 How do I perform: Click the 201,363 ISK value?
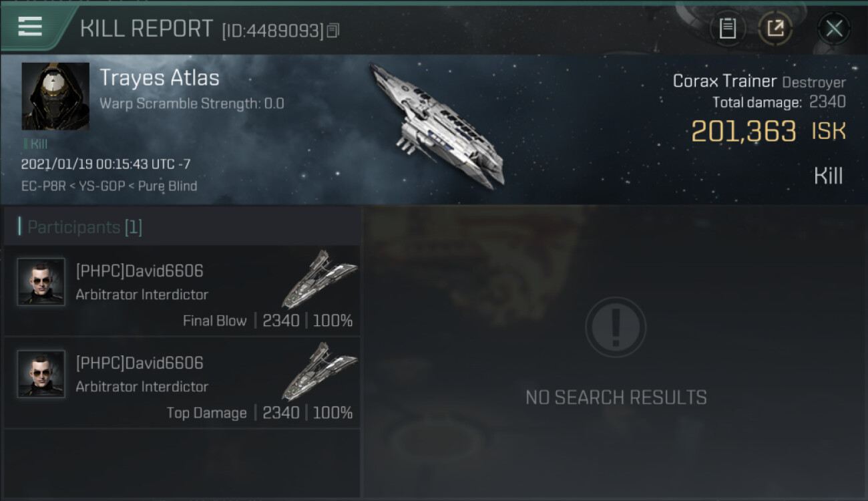click(769, 132)
